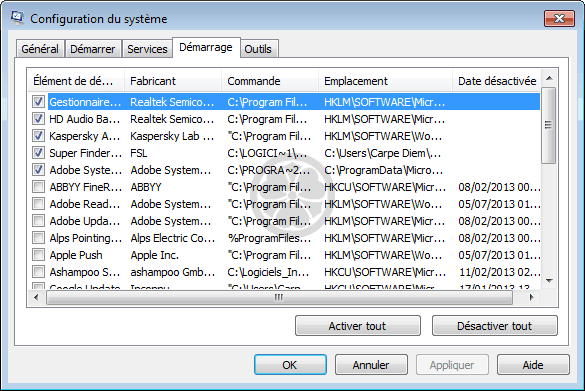Check the Apple Push startup item

[38, 255]
